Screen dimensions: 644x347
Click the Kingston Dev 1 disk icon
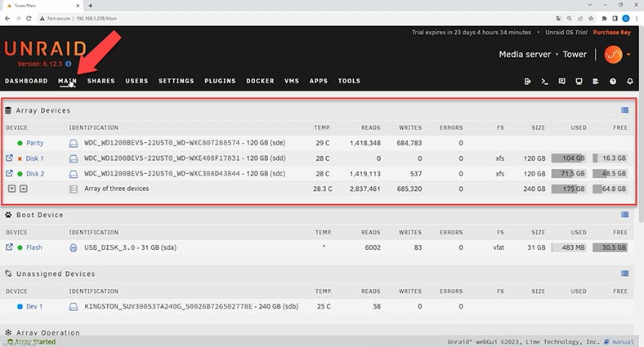pos(73,307)
